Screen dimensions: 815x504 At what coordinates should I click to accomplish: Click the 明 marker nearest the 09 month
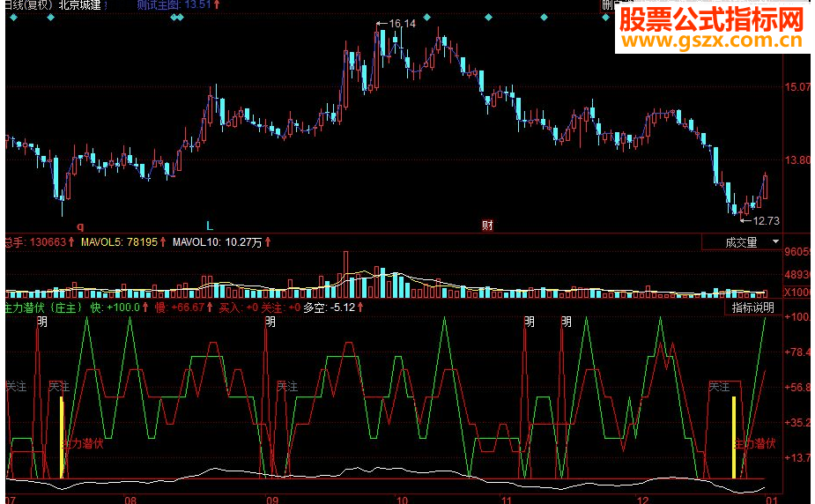pos(270,322)
